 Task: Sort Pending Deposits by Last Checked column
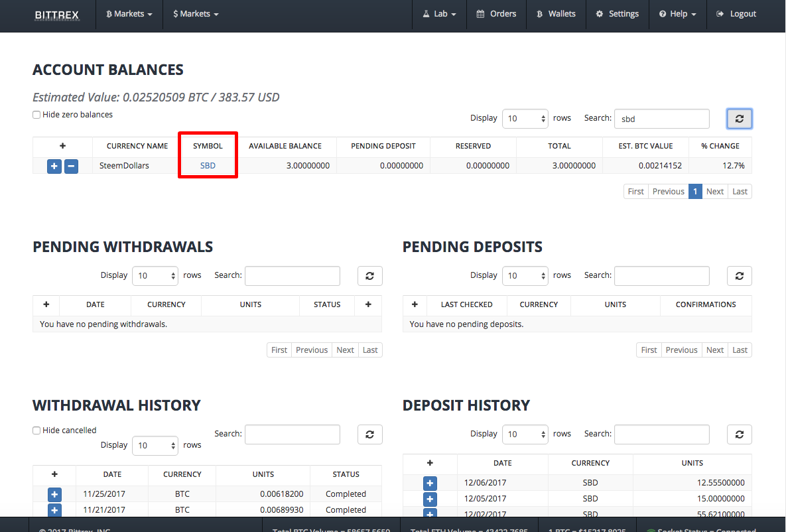(467, 305)
